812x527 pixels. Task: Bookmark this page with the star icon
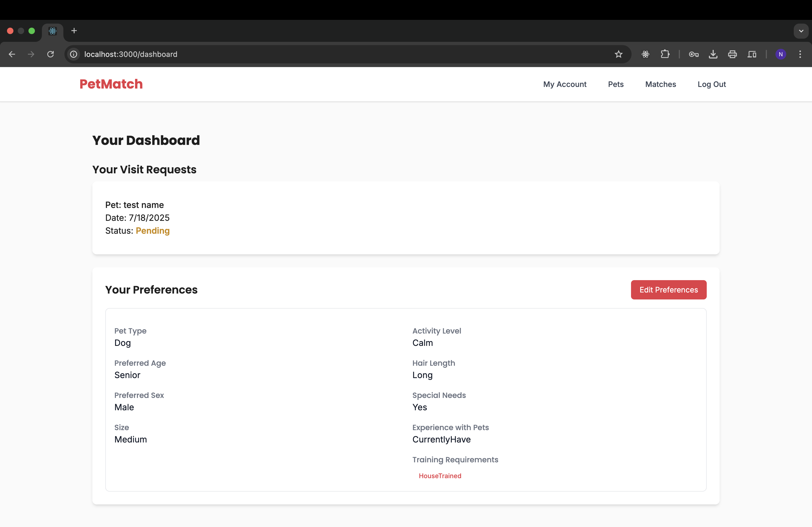(x=618, y=54)
